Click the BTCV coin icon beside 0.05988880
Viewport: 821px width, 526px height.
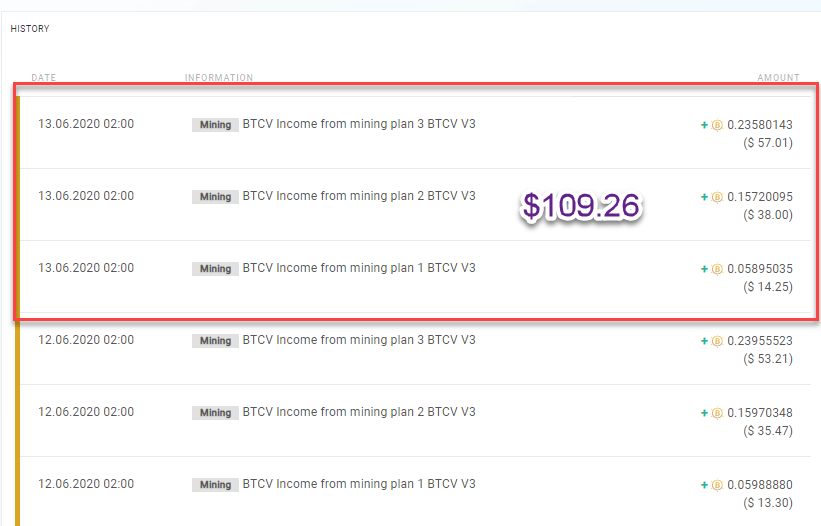coord(717,485)
